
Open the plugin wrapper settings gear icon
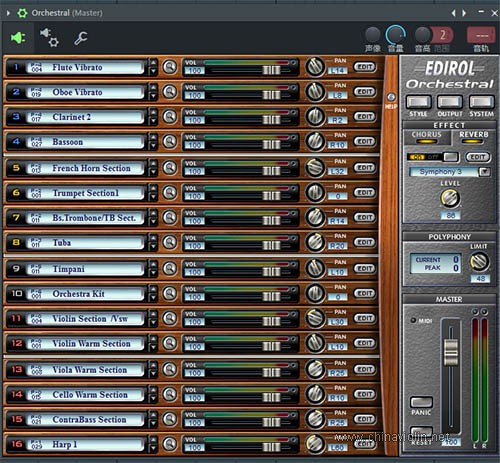(49, 37)
